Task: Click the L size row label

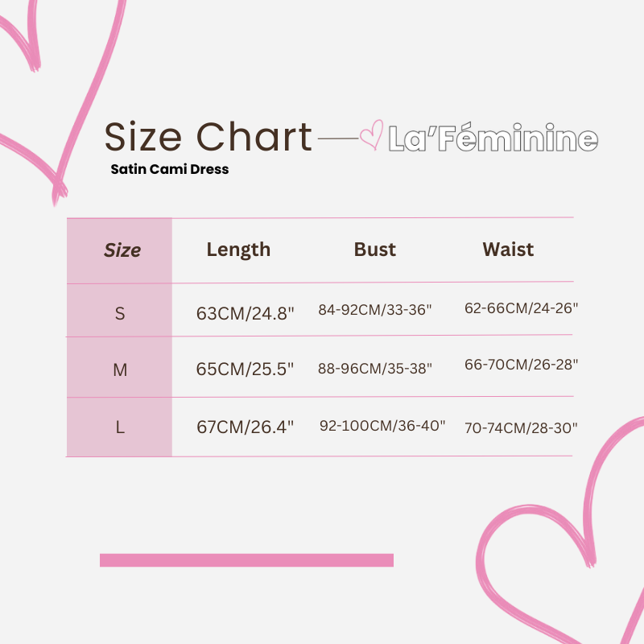Action: tap(120, 427)
